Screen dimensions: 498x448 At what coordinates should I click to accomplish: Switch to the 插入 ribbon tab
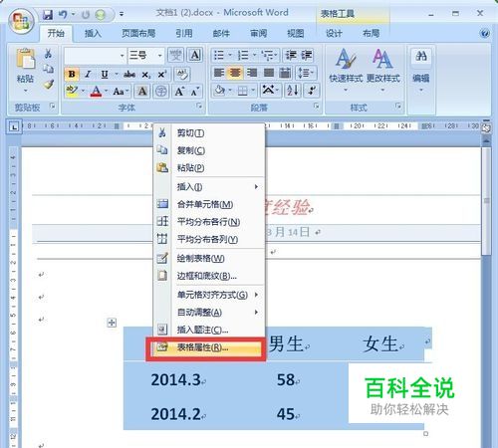tap(93, 33)
